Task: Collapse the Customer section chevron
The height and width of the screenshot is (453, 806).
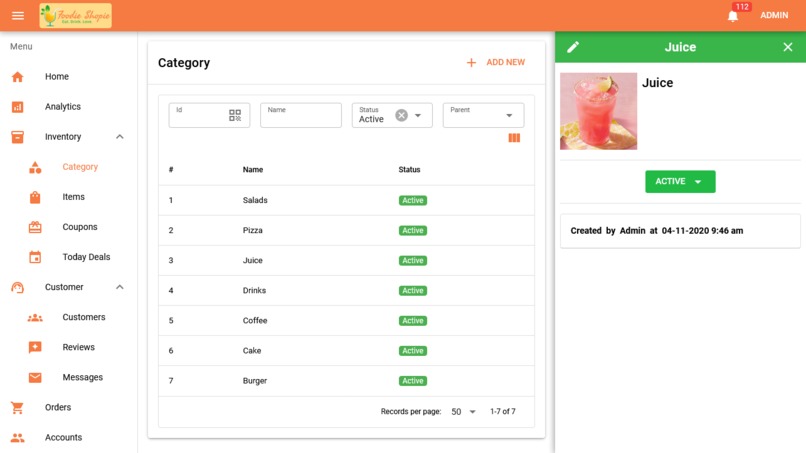Action: (120, 287)
